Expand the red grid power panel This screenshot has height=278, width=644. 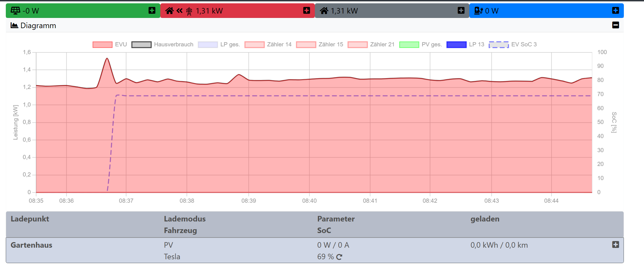pyautogui.click(x=306, y=10)
